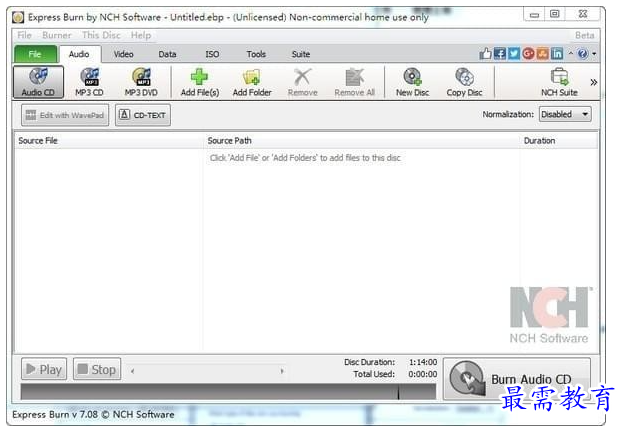Click the Express Burn v 7.08 status text
The image size is (623, 430).
(x=93, y=415)
